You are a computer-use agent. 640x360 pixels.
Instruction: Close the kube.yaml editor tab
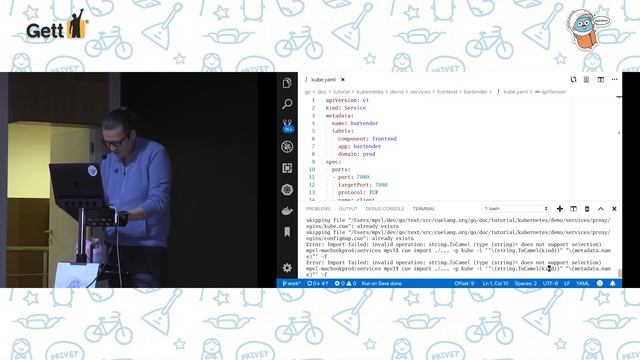click(x=343, y=80)
